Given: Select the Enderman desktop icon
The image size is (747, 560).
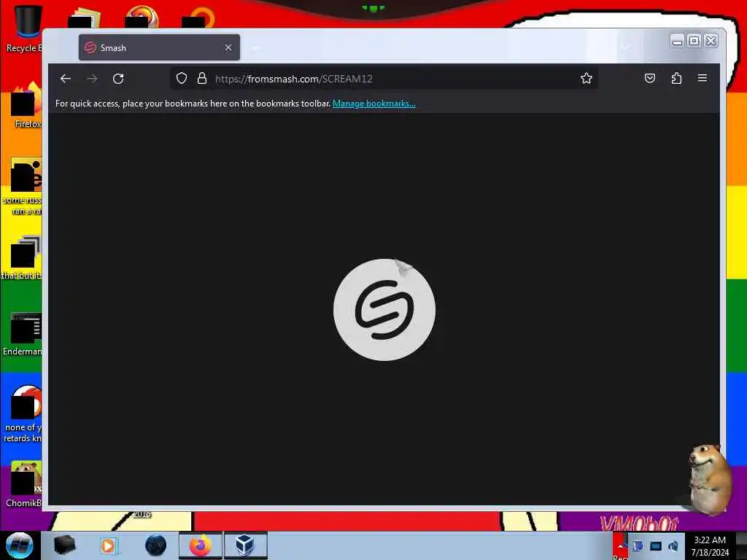Looking at the screenshot, I should pos(23,333).
